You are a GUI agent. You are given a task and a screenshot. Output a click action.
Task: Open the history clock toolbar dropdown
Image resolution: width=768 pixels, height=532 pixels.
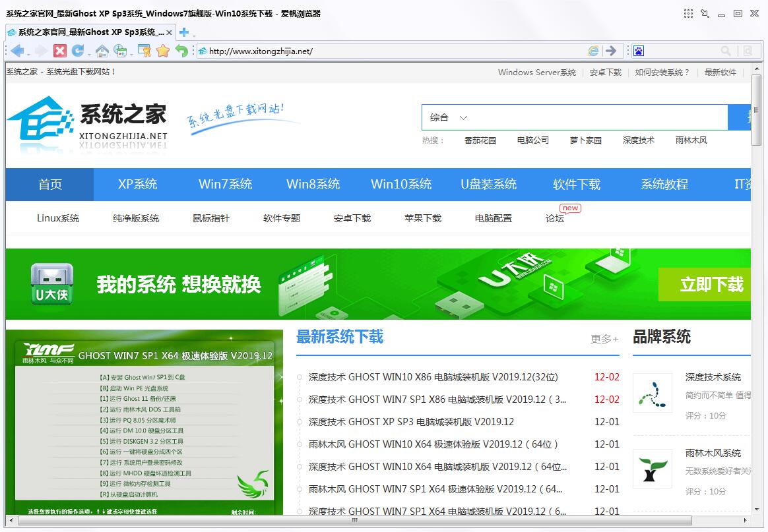pos(121,51)
